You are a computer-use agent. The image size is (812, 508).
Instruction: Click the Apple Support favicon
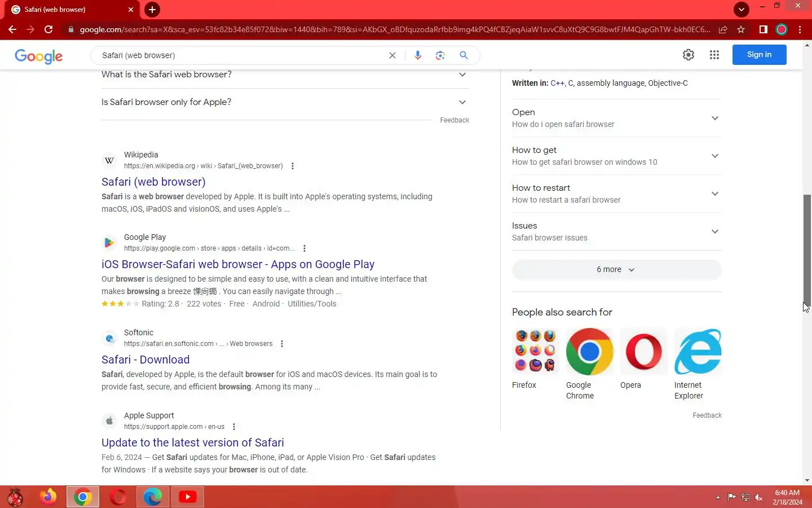click(x=109, y=421)
